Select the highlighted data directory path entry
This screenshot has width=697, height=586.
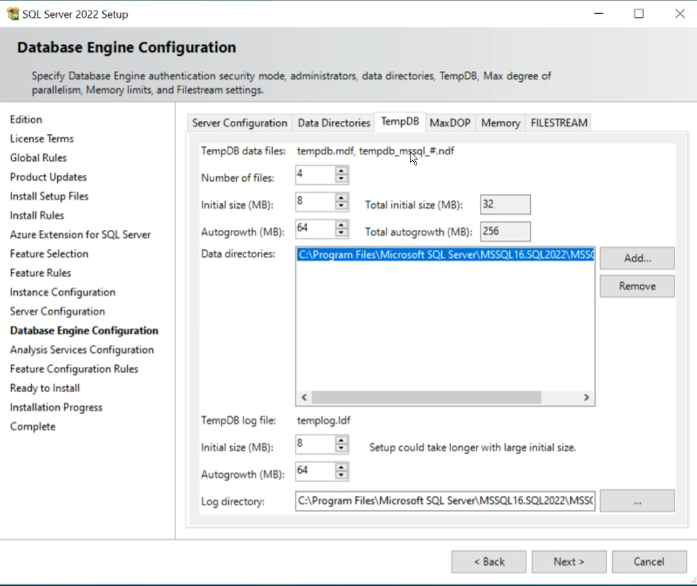click(445, 255)
